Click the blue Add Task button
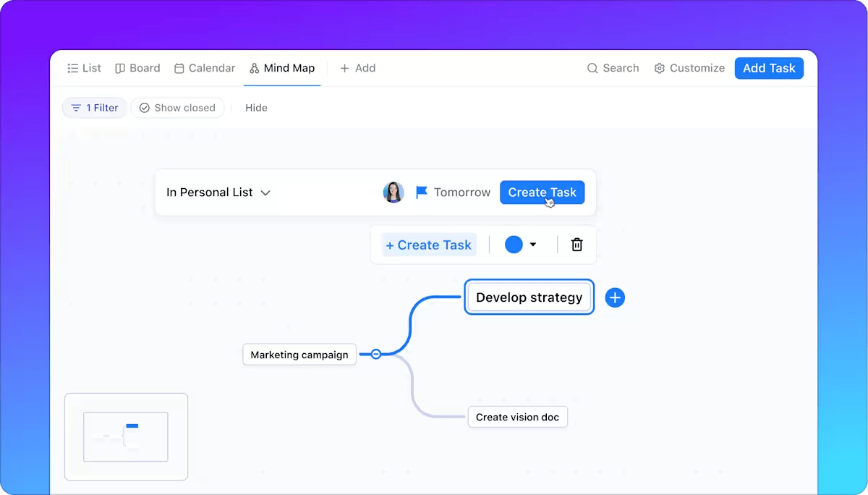 pos(769,68)
